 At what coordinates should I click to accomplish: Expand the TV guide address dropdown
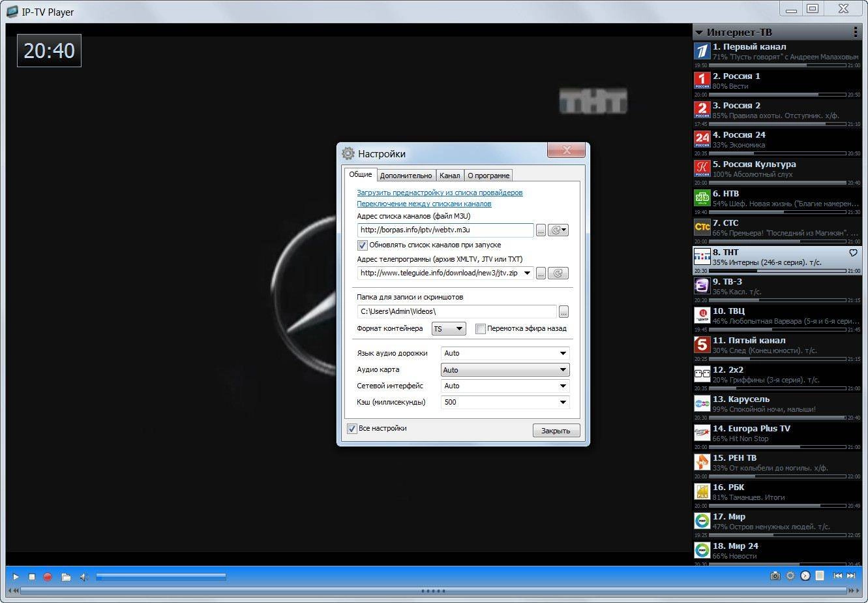(528, 273)
